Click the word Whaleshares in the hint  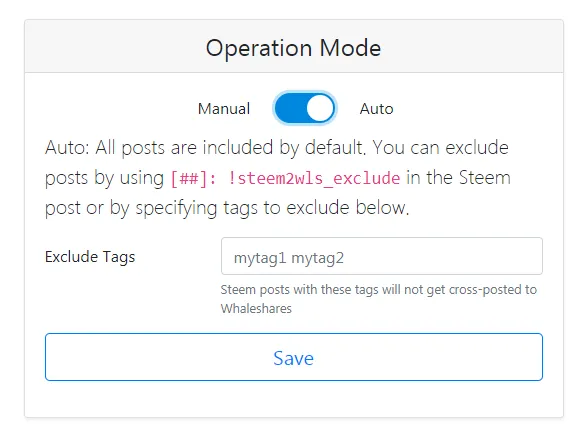pyautogui.click(x=256, y=309)
